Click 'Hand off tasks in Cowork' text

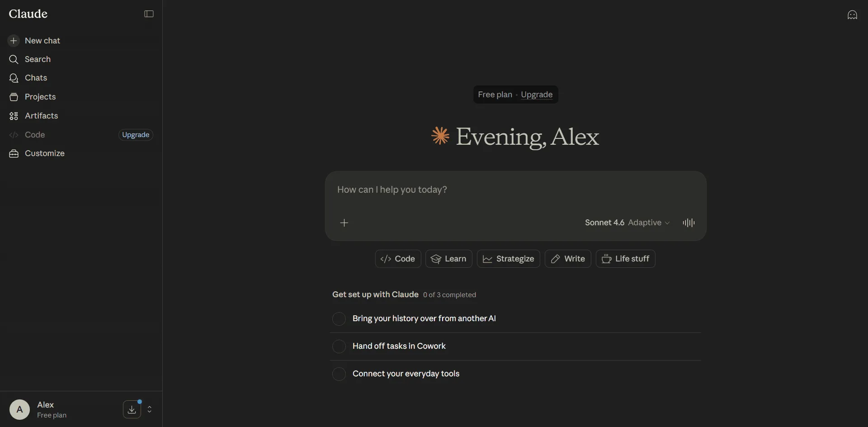point(399,346)
